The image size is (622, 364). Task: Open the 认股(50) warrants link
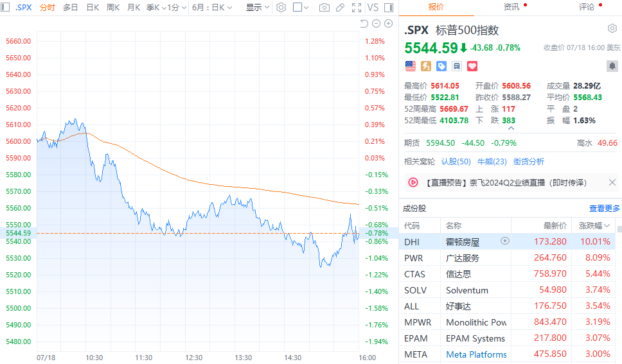[x=456, y=161]
